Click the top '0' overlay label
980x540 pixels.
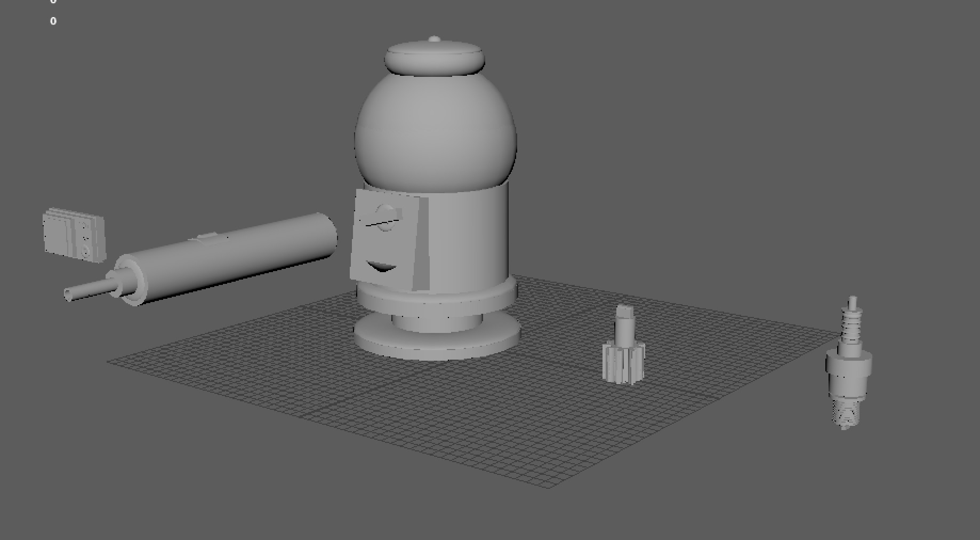coord(53,3)
